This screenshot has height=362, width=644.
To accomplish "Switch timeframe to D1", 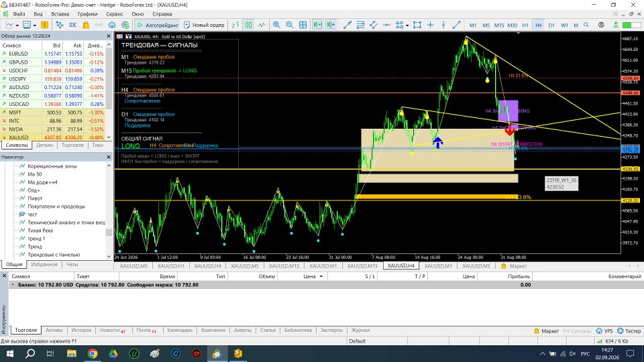I will coord(551,25).
